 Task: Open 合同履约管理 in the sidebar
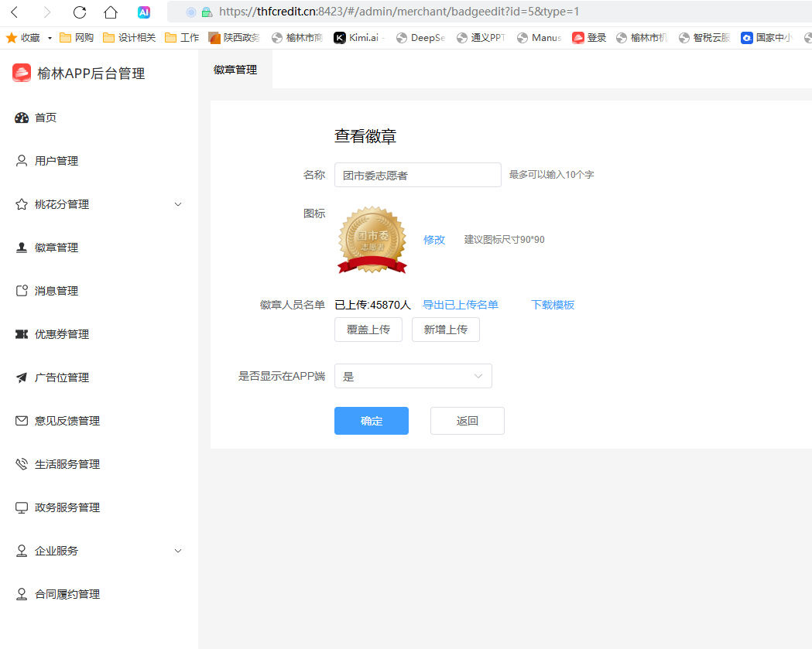click(x=57, y=594)
